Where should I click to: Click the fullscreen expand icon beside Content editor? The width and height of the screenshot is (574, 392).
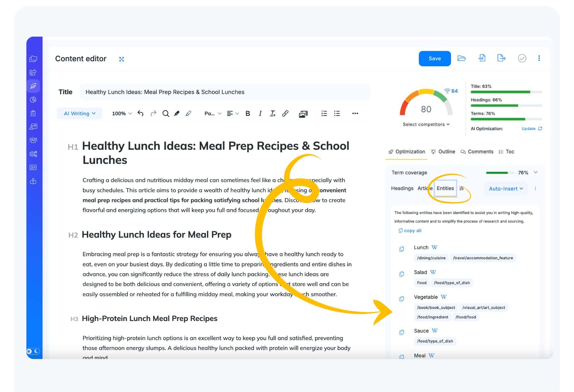click(x=121, y=59)
